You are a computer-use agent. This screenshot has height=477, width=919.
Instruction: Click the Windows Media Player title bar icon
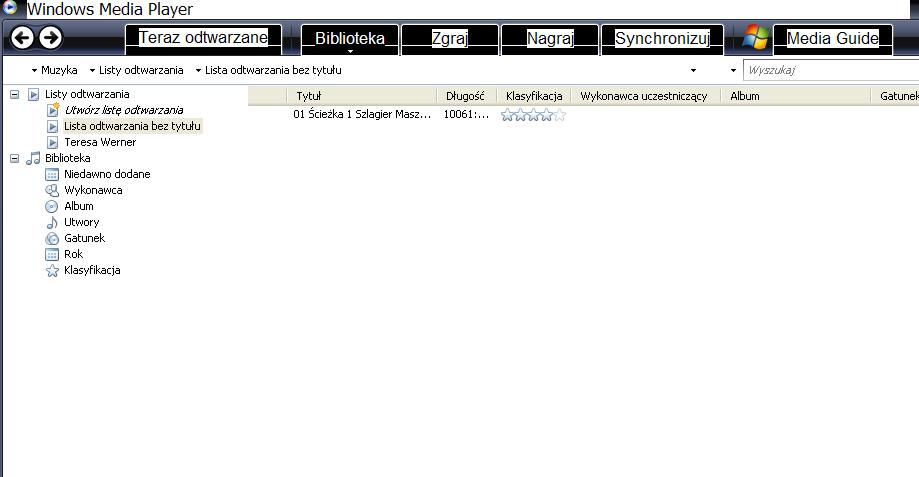(10, 7)
